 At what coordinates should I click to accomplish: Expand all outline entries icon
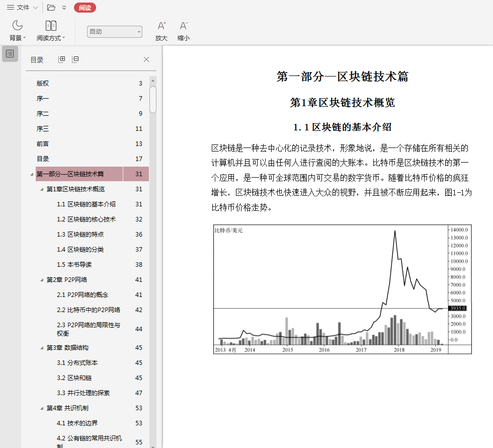pos(61,59)
